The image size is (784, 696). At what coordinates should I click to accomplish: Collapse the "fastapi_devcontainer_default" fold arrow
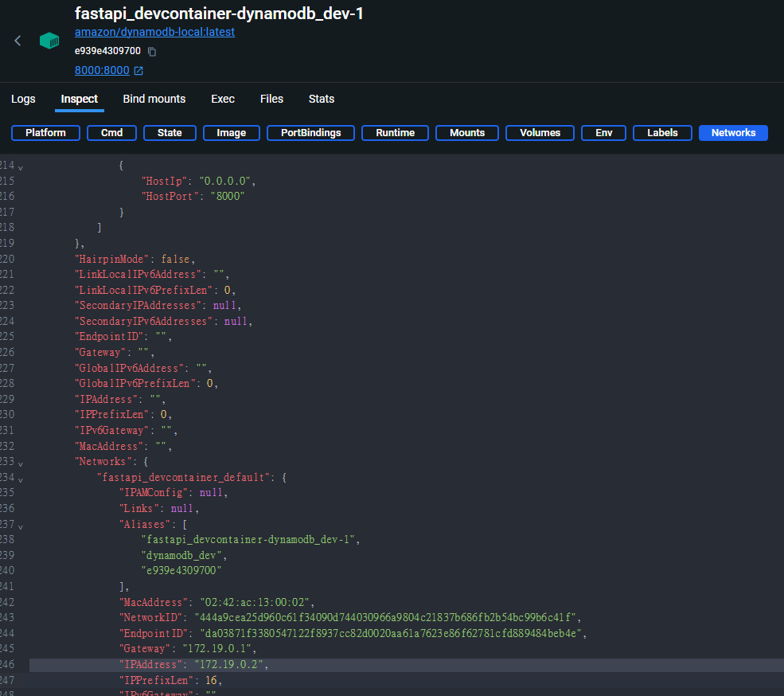click(x=21, y=479)
